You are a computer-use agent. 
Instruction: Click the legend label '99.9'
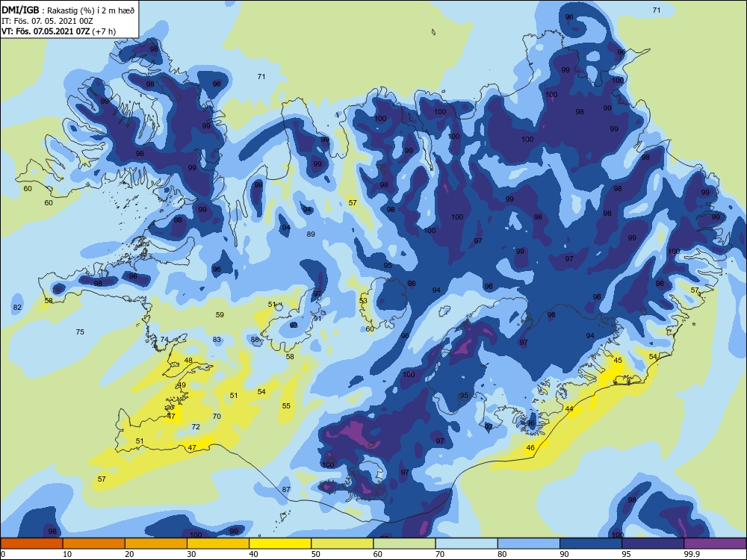(691, 554)
